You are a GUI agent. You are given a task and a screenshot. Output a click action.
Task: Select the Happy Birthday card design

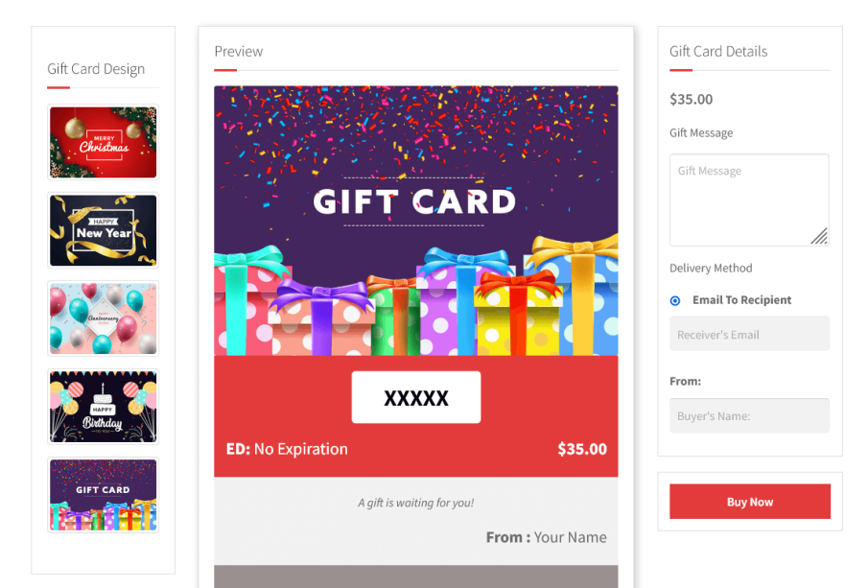103,407
